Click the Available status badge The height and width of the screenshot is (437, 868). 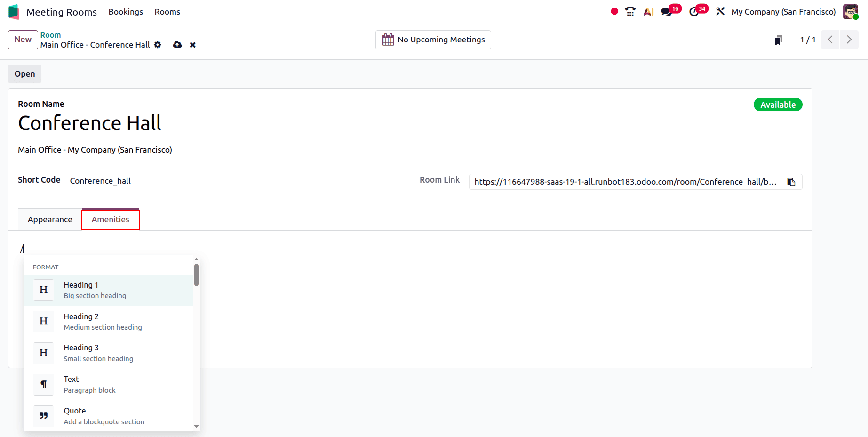(778, 105)
